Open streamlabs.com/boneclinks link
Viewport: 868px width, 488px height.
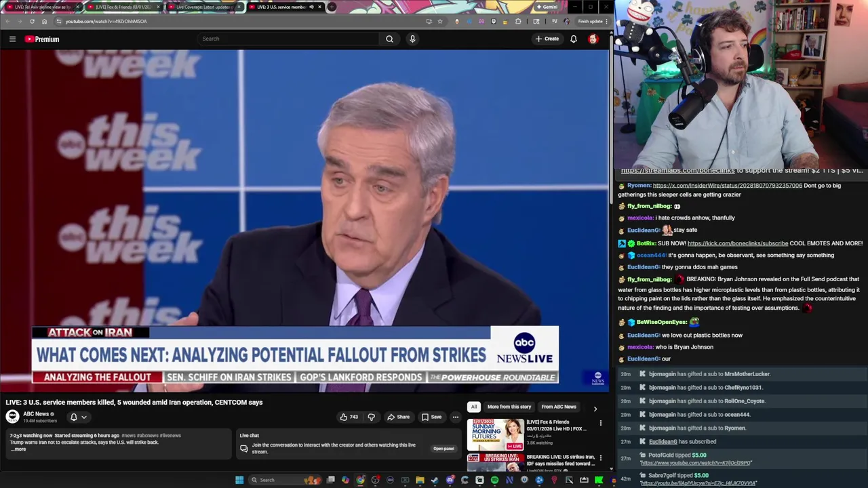coord(678,171)
